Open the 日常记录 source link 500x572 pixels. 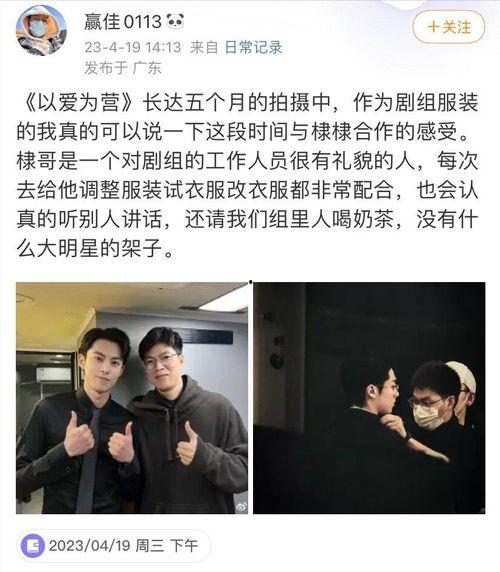[x=253, y=47]
